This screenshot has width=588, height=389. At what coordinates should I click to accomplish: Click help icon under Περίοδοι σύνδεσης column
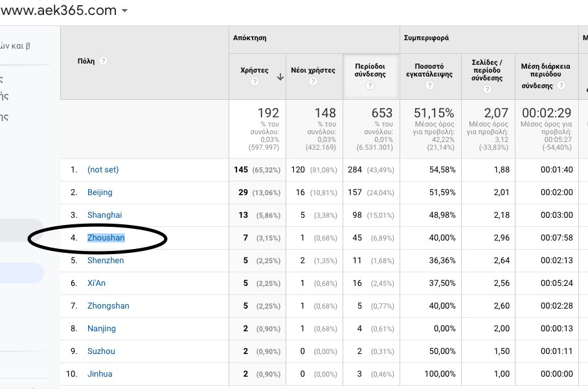(x=370, y=86)
